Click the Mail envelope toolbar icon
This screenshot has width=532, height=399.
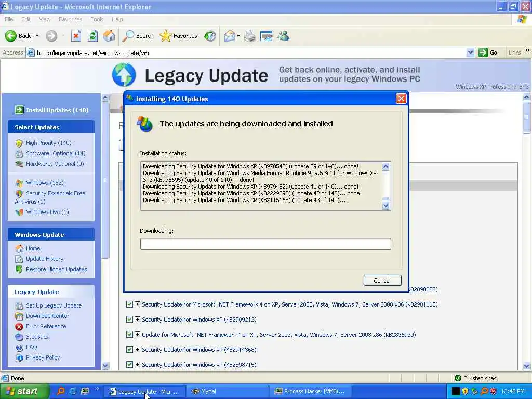(x=230, y=36)
